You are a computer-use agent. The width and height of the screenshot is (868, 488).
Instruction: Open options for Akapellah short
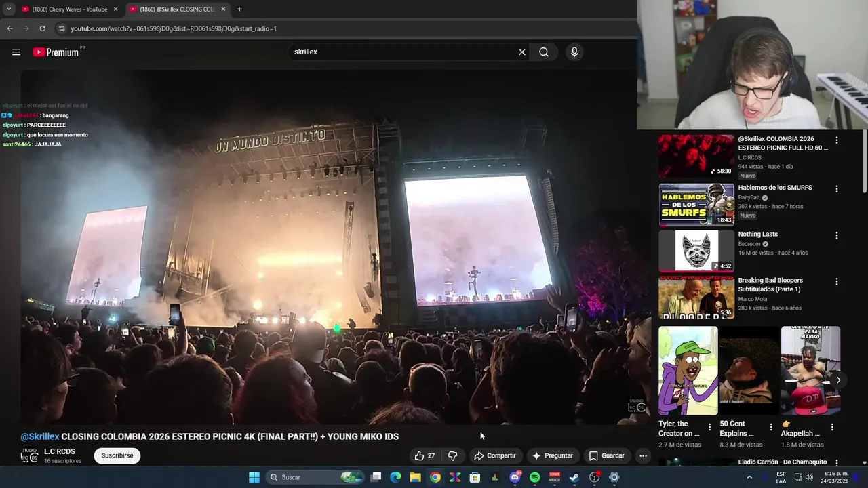click(x=831, y=427)
